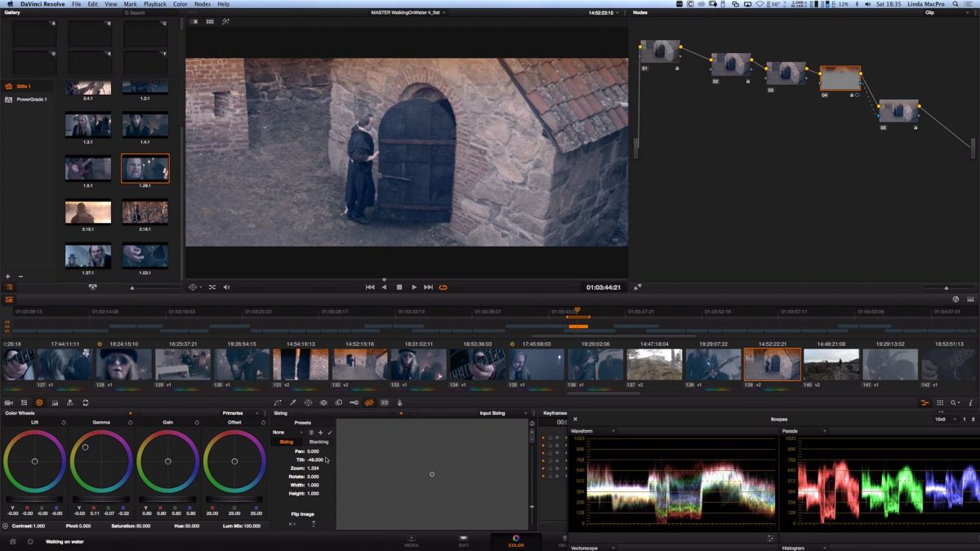The height and width of the screenshot is (551, 980).
Task: Reset the Gamma color wheel
Action: pos(130,422)
